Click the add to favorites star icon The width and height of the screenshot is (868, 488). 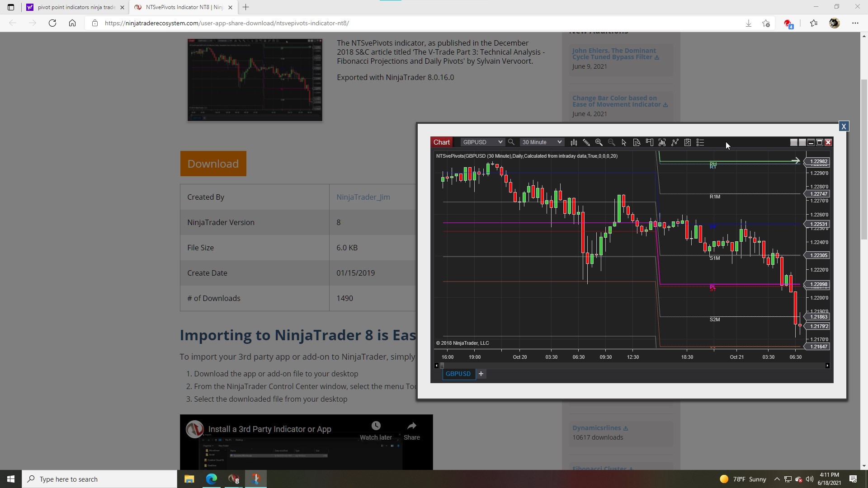[x=766, y=23]
